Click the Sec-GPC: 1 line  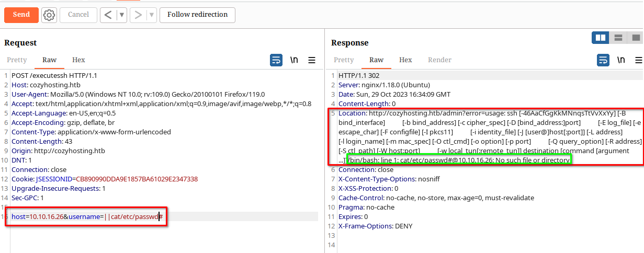[x=28, y=198]
